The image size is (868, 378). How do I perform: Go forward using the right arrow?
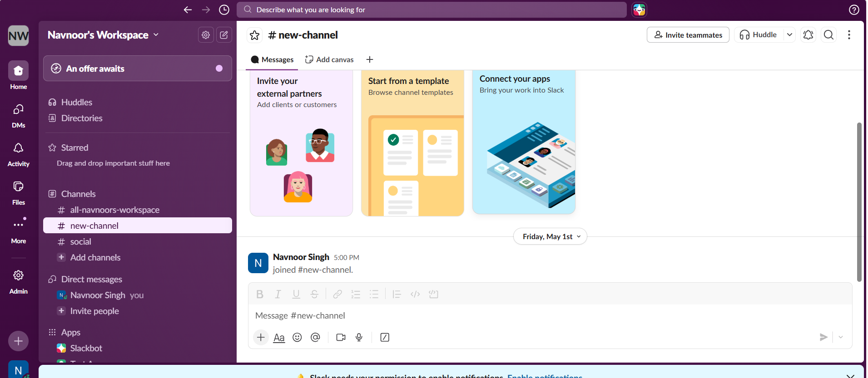(206, 10)
